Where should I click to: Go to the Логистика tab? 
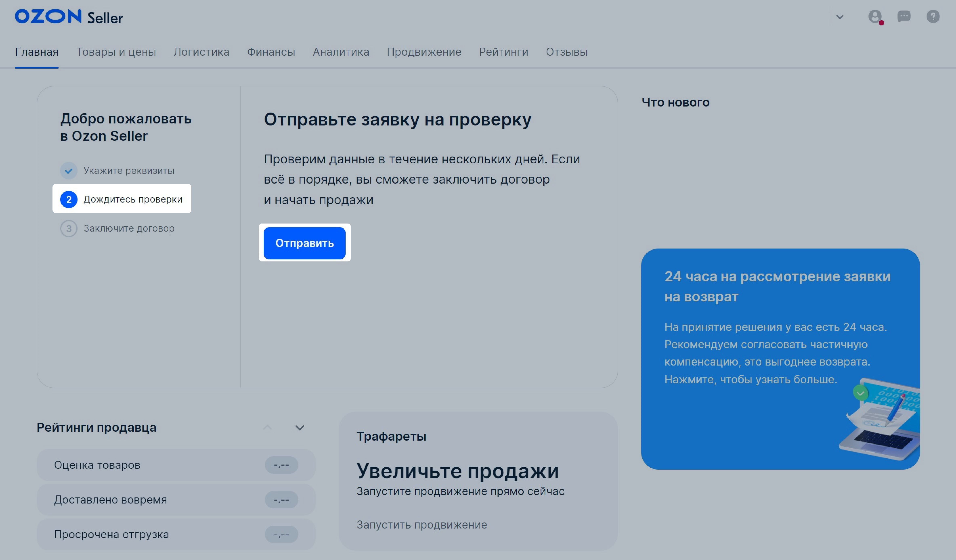(201, 52)
